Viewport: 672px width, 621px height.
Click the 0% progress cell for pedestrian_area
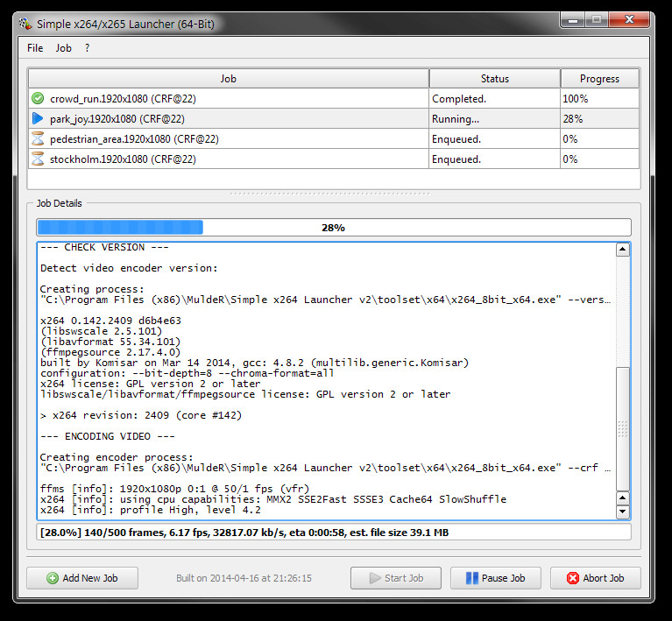pos(599,139)
